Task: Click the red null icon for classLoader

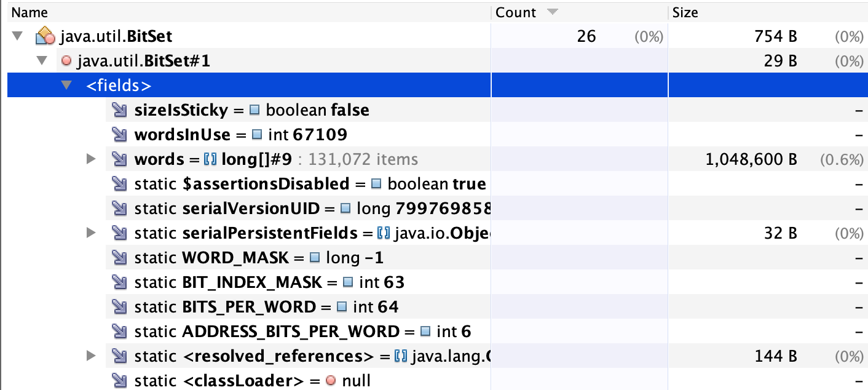Action: pyautogui.click(x=330, y=381)
